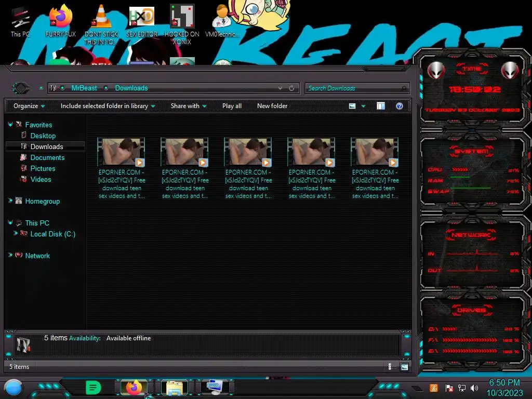Screen dimensions: 532x399
Task: Click the Downloads breadcrumb in address bar
Action: tap(131, 88)
